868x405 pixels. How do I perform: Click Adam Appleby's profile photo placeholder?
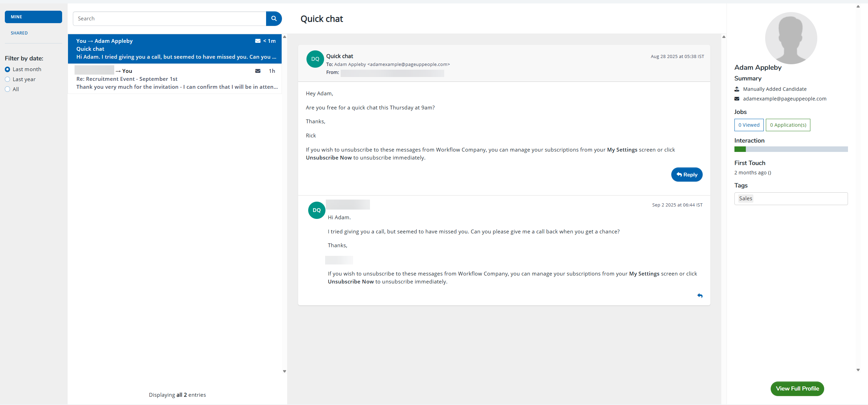[x=791, y=38]
